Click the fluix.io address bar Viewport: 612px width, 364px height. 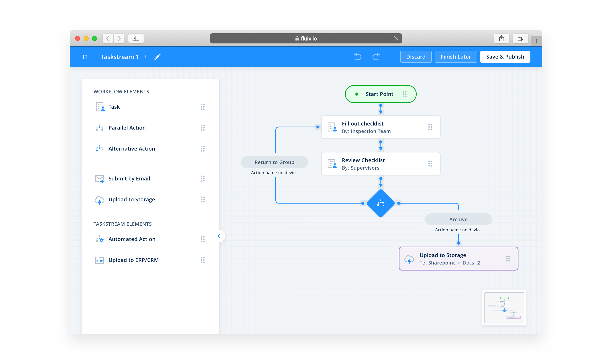pos(306,39)
